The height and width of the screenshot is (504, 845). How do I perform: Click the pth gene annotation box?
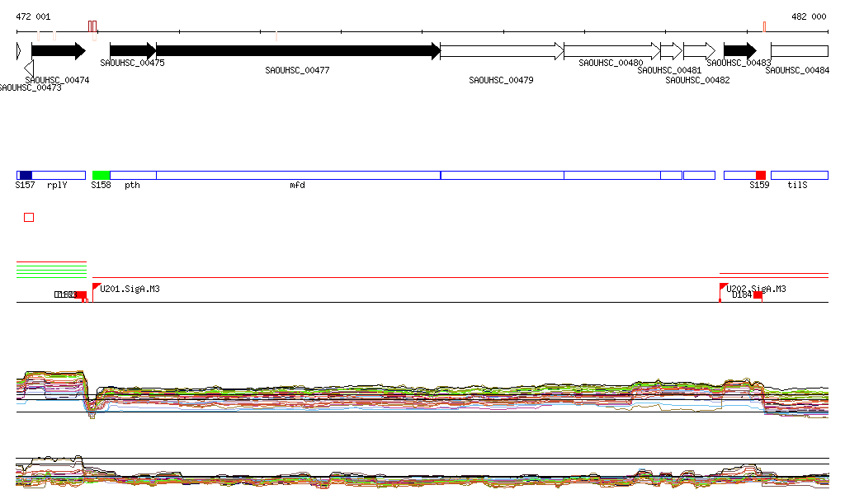click(x=132, y=175)
